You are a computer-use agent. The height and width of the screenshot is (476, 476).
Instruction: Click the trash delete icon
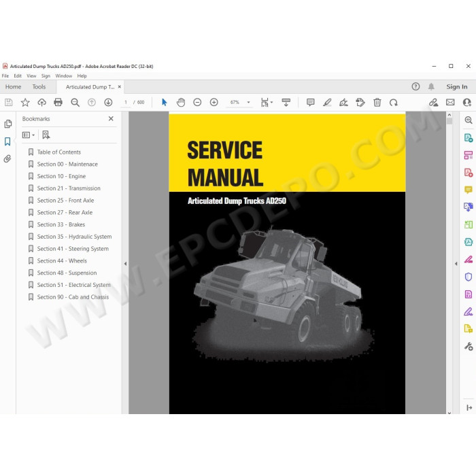pyautogui.click(x=377, y=103)
